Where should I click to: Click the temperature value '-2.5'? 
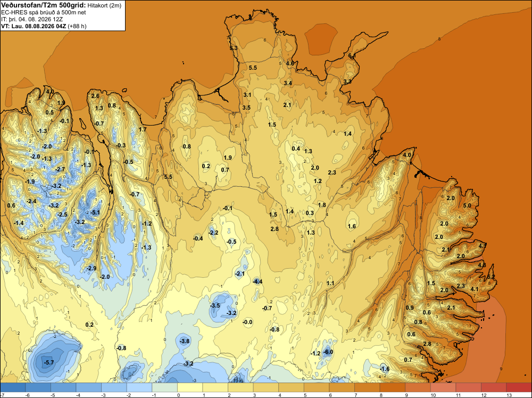62,215
